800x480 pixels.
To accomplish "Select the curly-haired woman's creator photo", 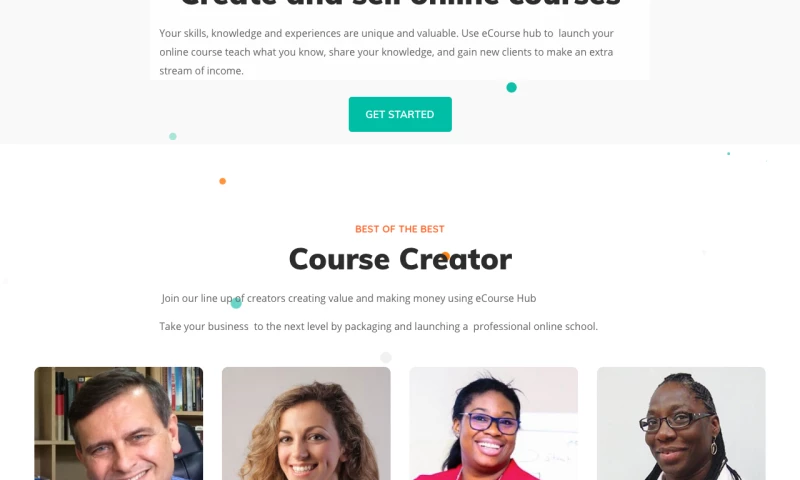I will coord(306,423).
